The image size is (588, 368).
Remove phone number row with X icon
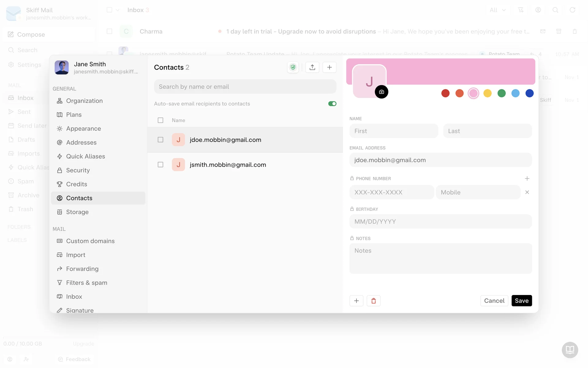point(527,192)
